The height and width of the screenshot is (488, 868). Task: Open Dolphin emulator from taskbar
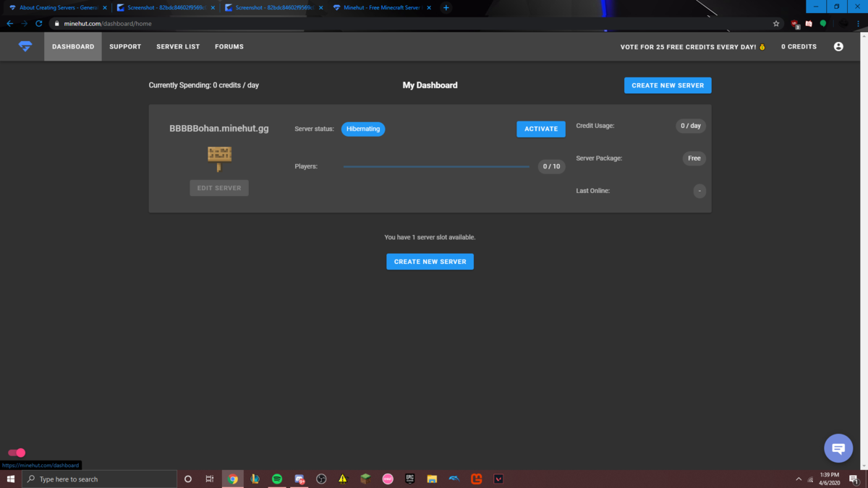pos(454,479)
